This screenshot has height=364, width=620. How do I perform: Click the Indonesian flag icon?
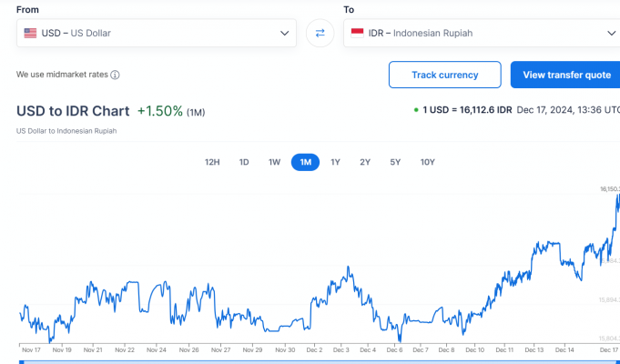pyautogui.click(x=357, y=34)
